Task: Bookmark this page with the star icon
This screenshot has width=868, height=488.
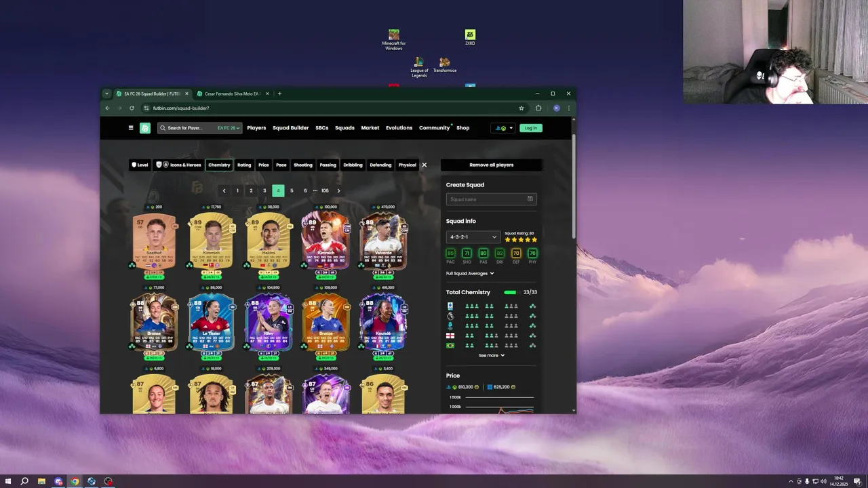Action: 521,108
